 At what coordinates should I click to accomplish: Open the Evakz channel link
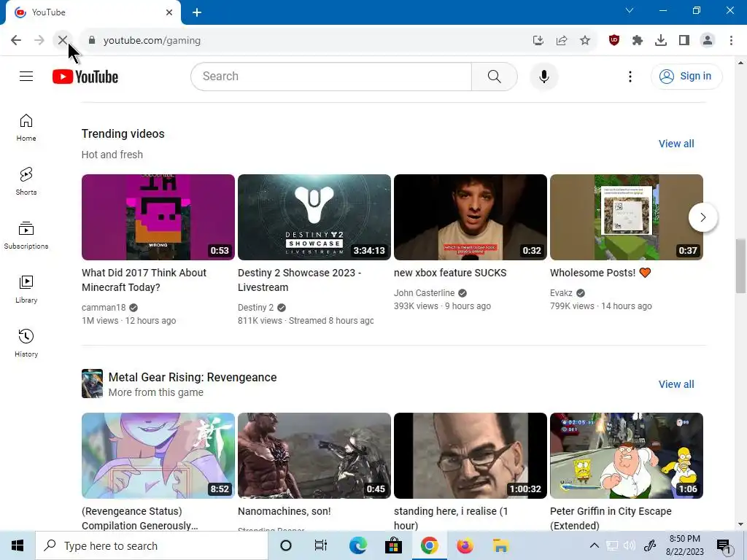coord(561,293)
